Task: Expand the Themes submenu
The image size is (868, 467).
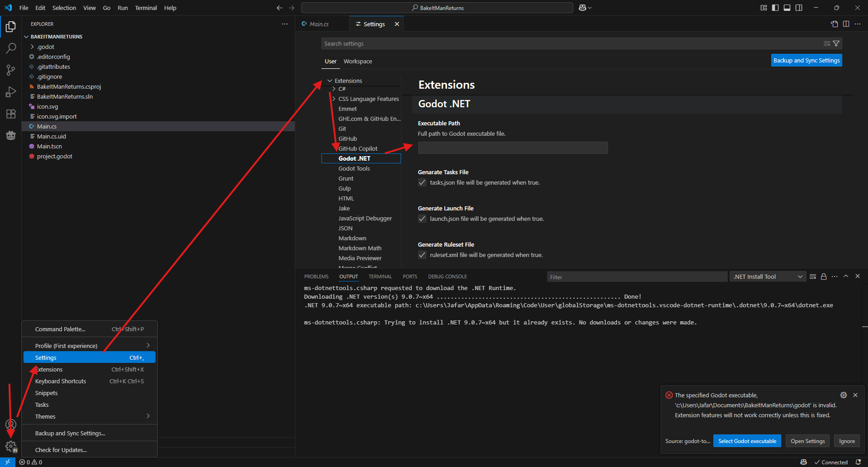Action: 90,416
